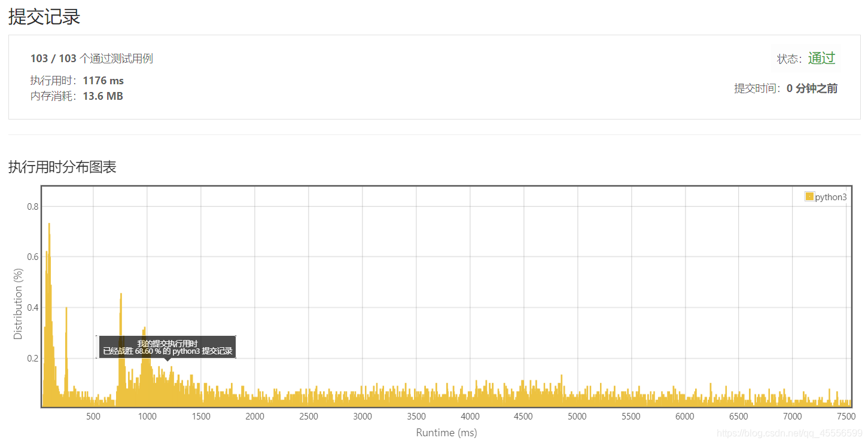Click the 4000 x-axis tick label
The height and width of the screenshot is (444, 868).
pyautogui.click(x=470, y=417)
